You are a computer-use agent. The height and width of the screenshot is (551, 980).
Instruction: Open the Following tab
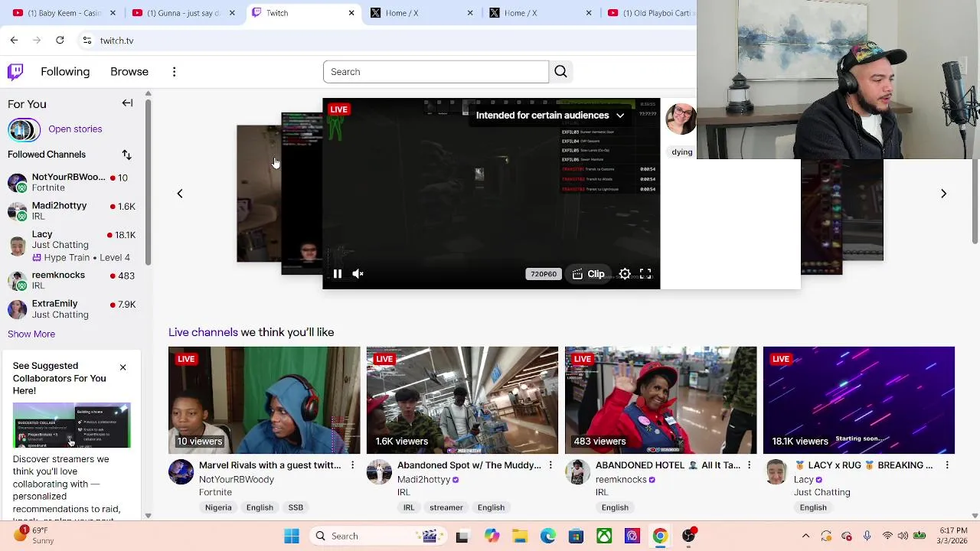(65, 72)
